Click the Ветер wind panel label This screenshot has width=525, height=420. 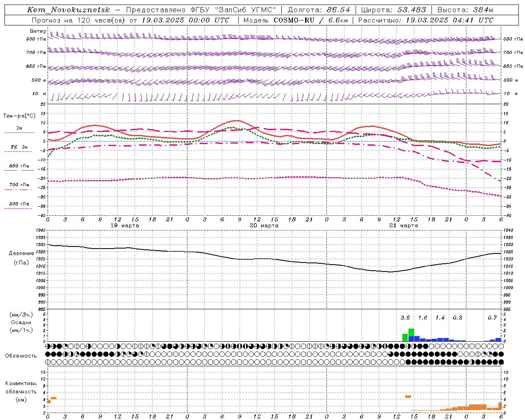tap(38, 31)
